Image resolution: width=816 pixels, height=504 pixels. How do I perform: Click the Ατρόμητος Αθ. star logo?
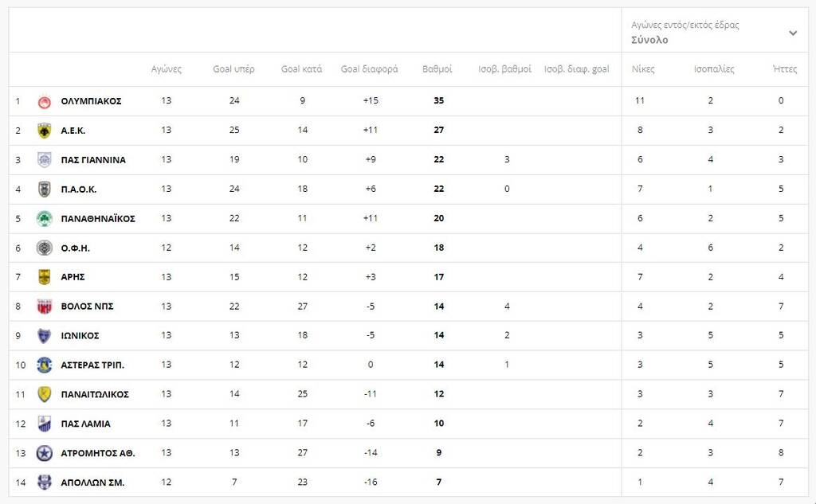pos(45,453)
